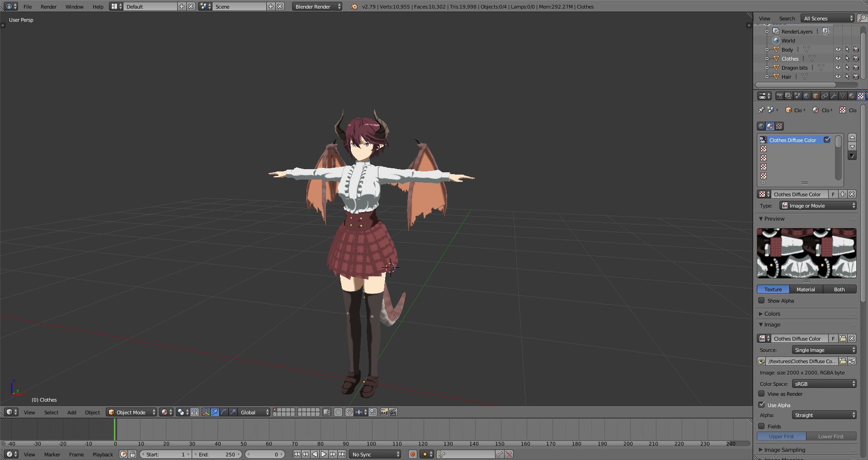Toggle snap magnet icon in 3D header
The width and height of the screenshot is (868, 460).
[349, 412]
